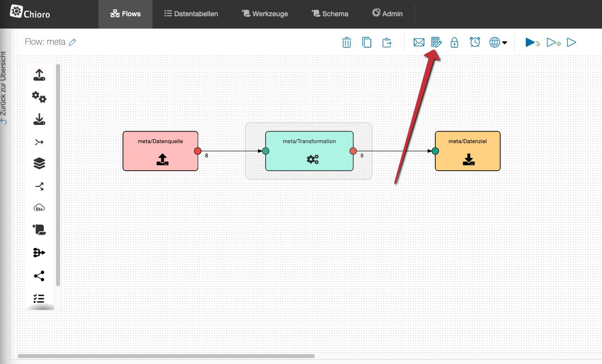Click the pencil to rename flow meta
The image size is (602, 364).
coord(73,42)
